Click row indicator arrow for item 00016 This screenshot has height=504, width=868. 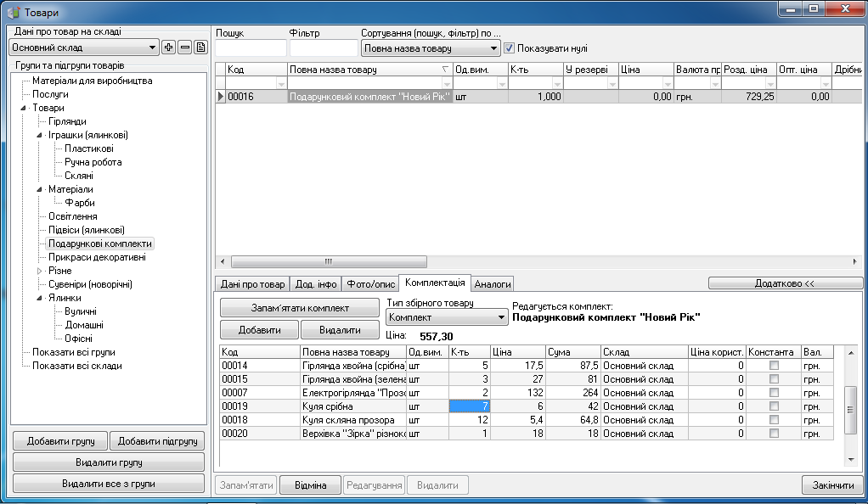221,98
